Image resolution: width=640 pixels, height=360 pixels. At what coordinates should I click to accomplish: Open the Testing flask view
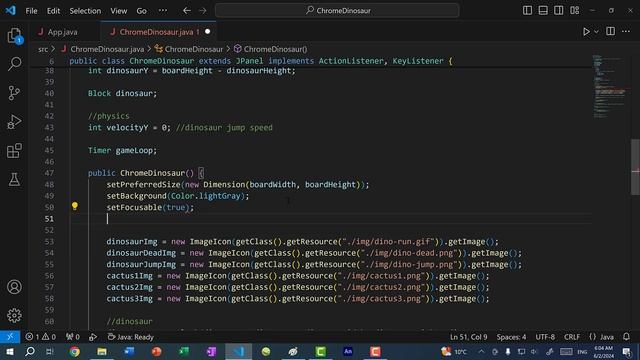click(14, 180)
